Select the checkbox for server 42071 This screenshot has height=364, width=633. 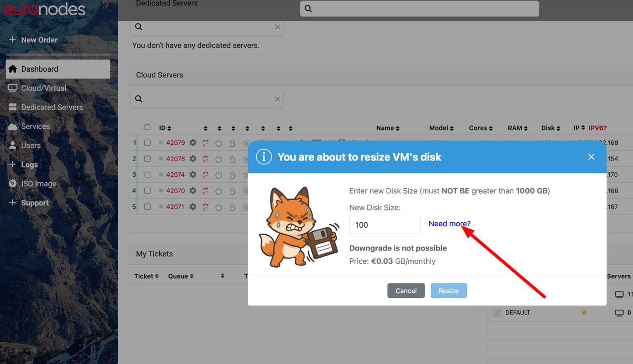click(147, 207)
